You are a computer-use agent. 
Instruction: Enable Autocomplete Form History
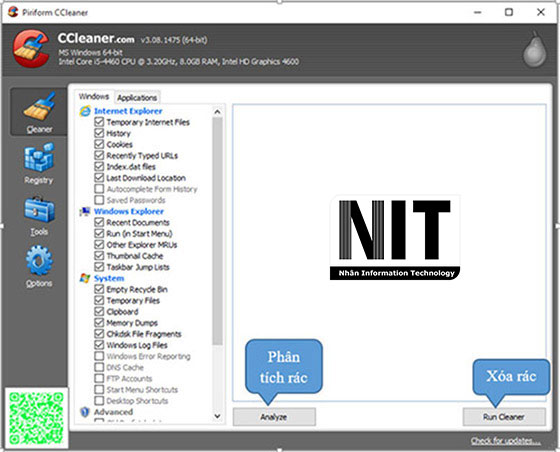click(99, 189)
